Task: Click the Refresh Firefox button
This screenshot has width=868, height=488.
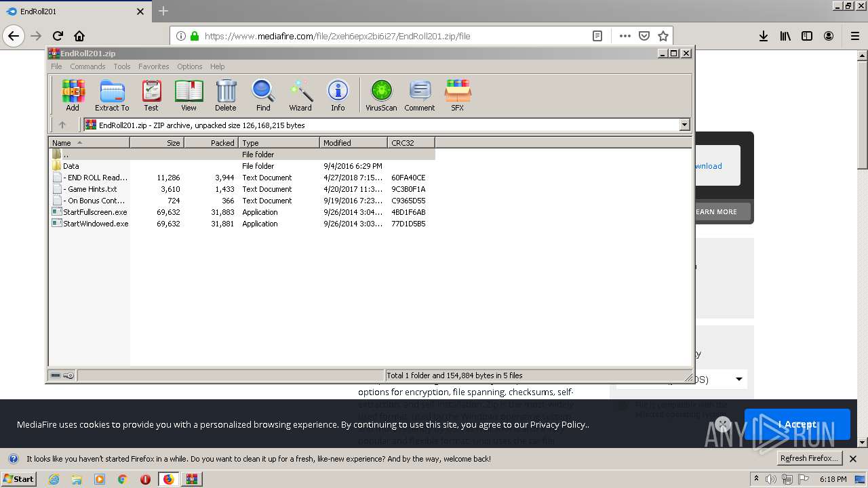Action: (x=809, y=458)
